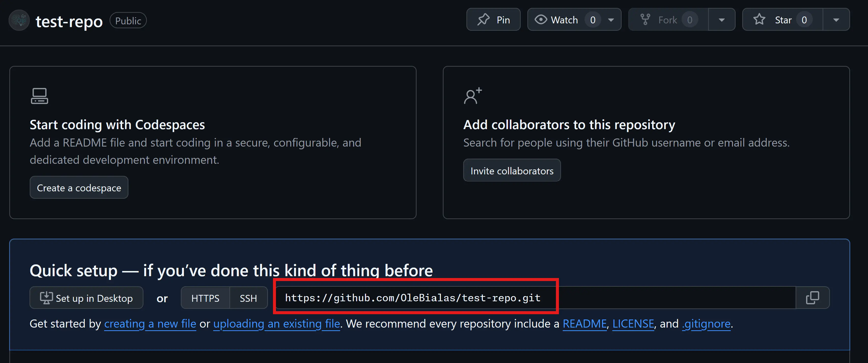Click the repository URL text field

pyautogui.click(x=412, y=298)
